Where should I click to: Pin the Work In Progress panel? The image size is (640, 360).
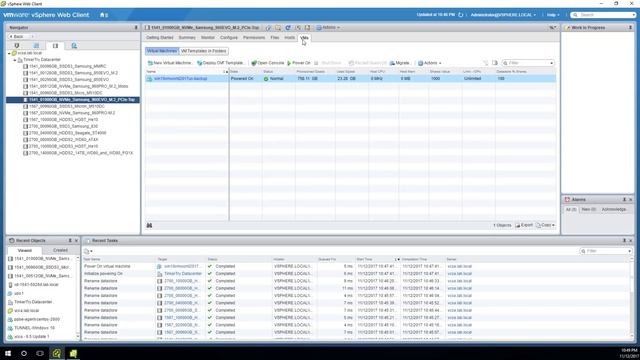tap(630, 27)
